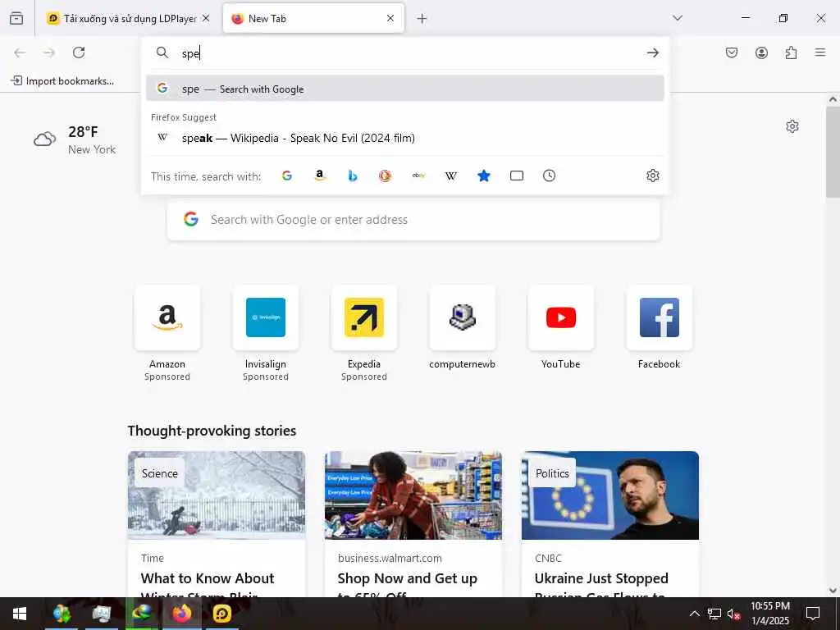840x630 pixels.
Task: Click the Go arrow in address bar
Action: click(652, 53)
